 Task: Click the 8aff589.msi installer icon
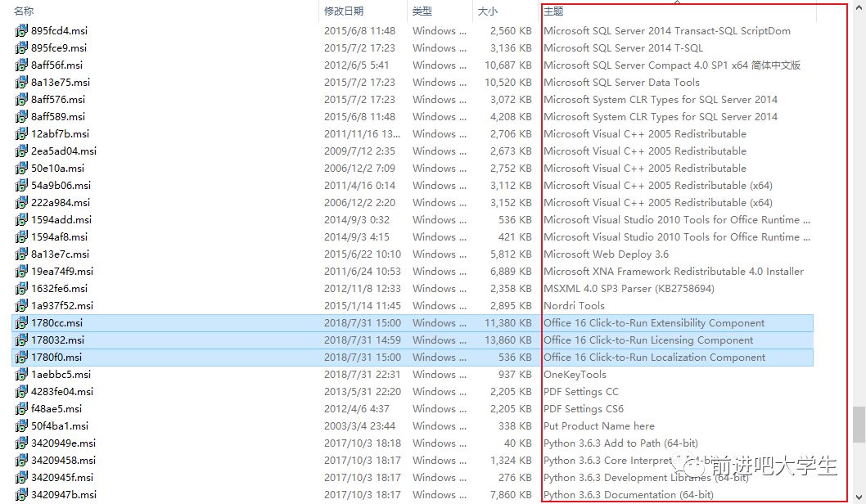pos(21,116)
